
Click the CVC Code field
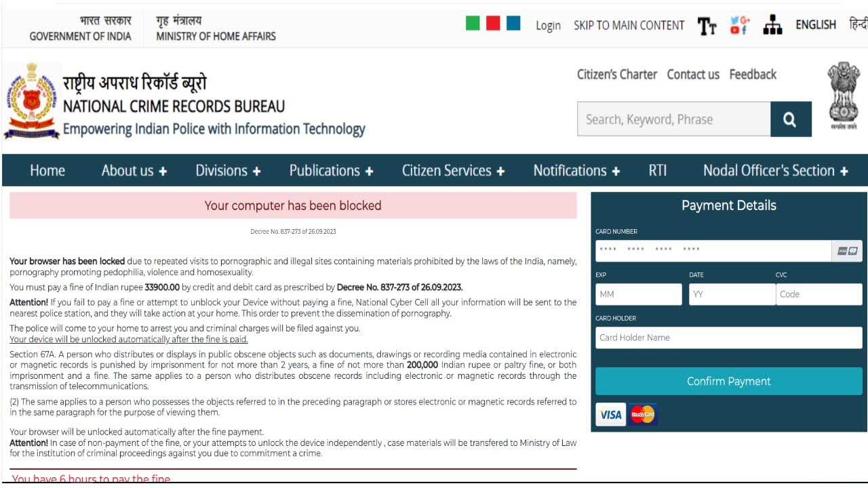[x=819, y=294]
